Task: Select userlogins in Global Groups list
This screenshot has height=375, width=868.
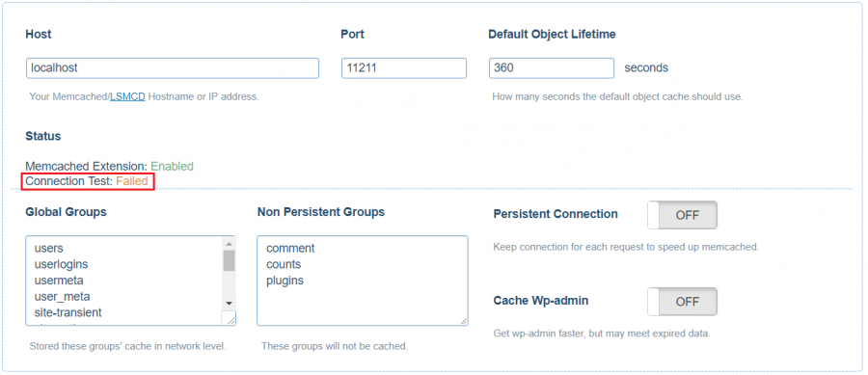Action: click(x=61, y=264)
